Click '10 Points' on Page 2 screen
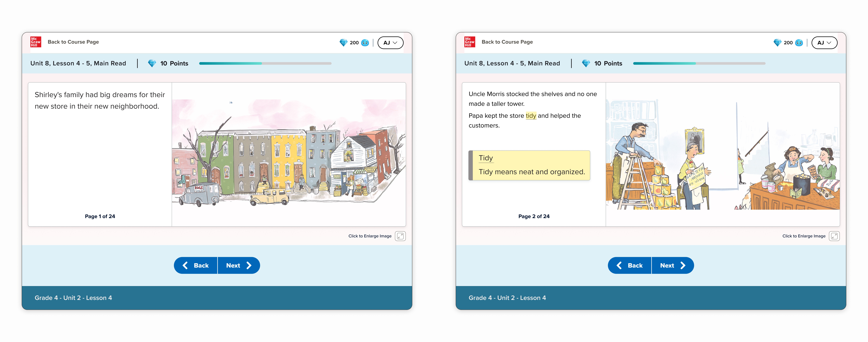This screenshot has height=342, width=868. [608, 63]
